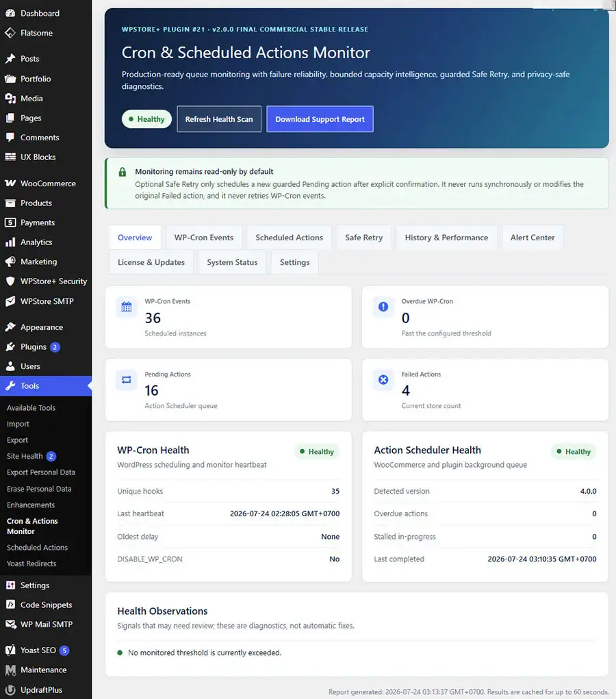
Task: Open the Yoast Redirects submenu link
Action: tap(31, 563)
